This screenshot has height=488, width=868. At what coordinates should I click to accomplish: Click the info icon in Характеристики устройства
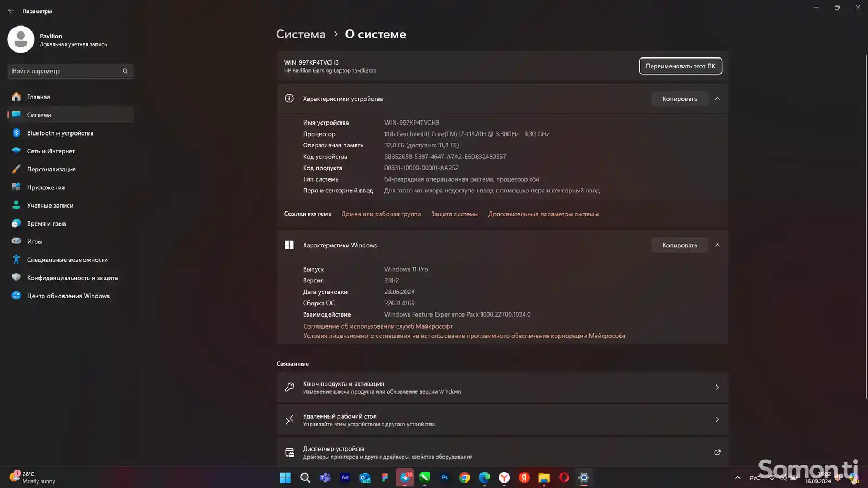pyautogui.click(x=289, y=99)
